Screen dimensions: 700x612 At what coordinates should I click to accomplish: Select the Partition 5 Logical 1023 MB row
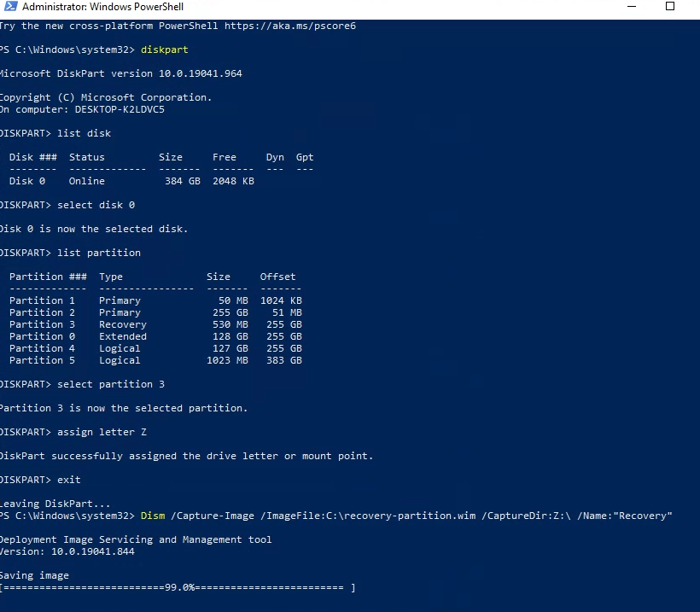click(x=155, y=360)
